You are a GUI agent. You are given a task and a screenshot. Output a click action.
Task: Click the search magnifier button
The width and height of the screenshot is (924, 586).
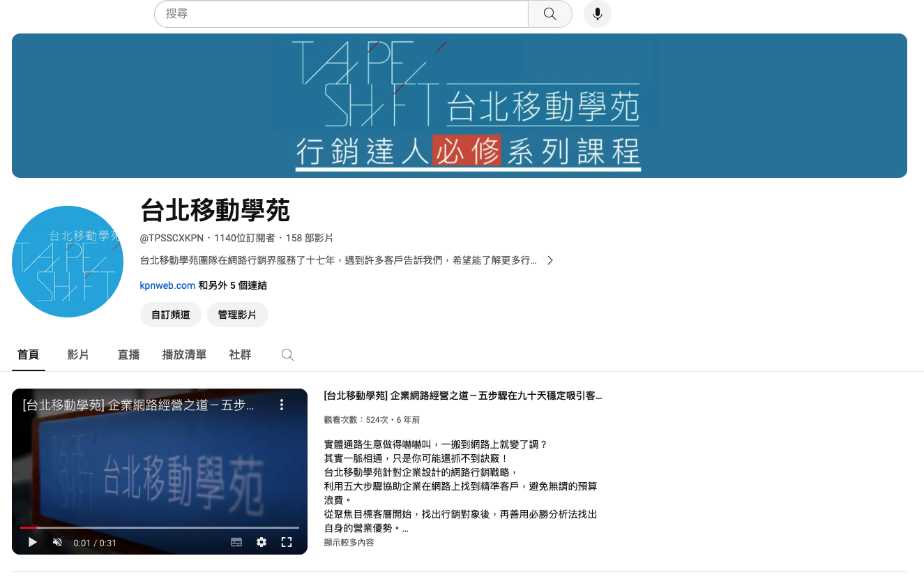(550, 14)
